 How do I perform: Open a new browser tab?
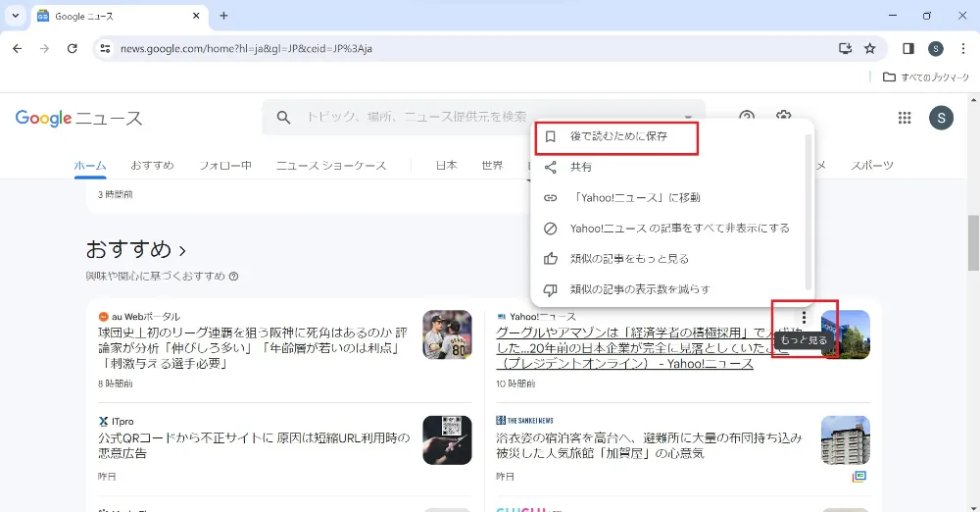pyautogui.click(x=223, y=16)
